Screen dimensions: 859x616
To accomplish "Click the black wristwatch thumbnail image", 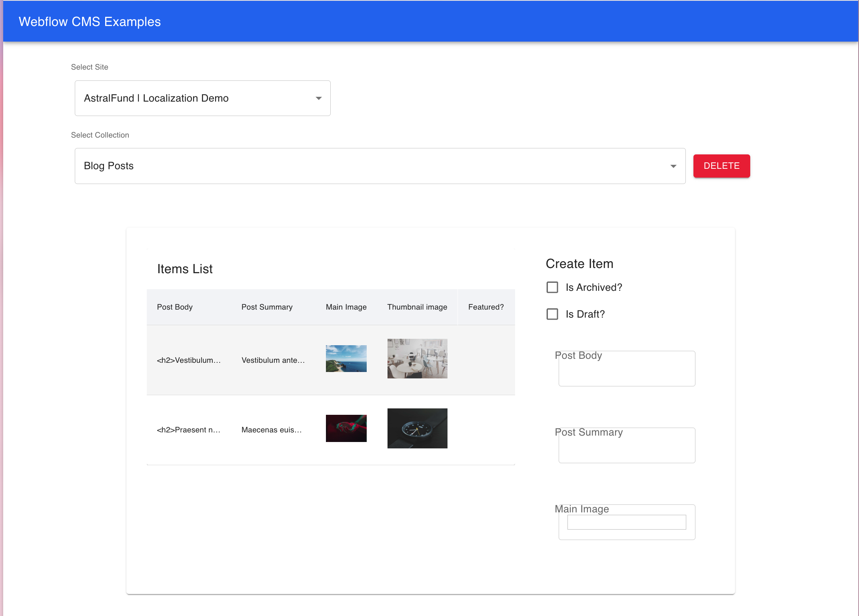I will click(x=417, y=428).
